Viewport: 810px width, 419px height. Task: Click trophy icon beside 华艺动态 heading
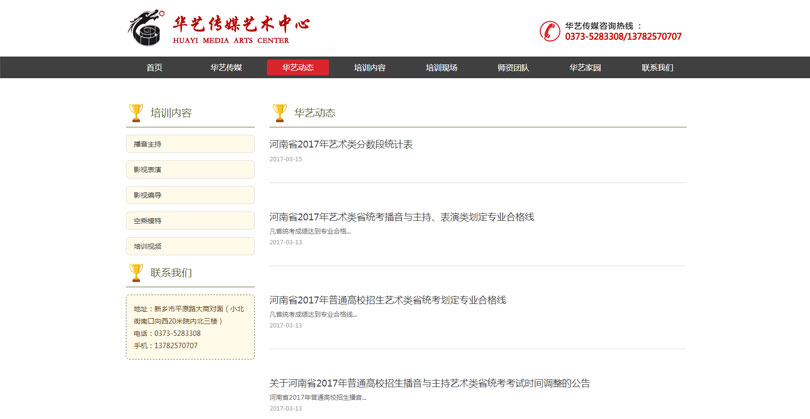[279, 113]
